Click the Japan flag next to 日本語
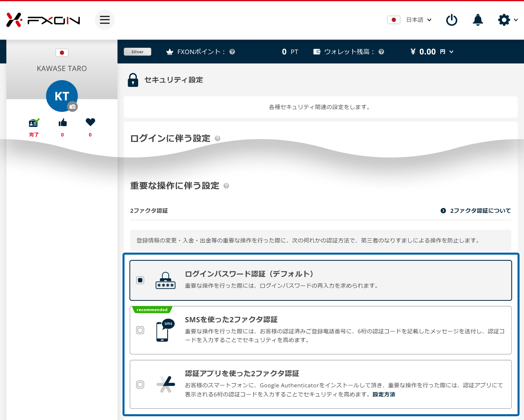The width and height of the screenshot is (524, 420). coord(394,20)
